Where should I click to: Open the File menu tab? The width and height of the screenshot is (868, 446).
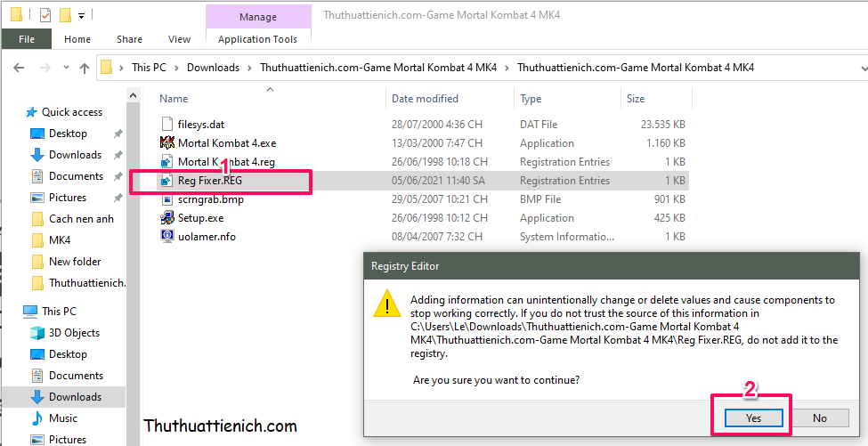(27, 39)
